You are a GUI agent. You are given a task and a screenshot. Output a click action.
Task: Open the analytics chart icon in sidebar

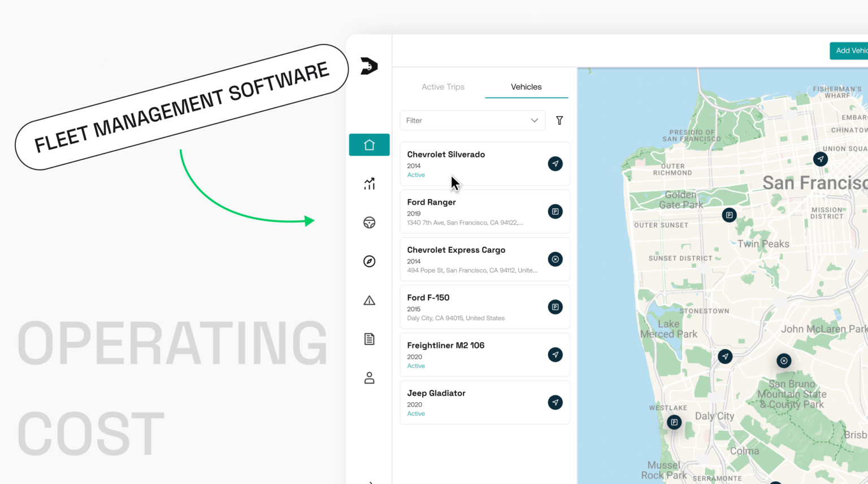369,184
